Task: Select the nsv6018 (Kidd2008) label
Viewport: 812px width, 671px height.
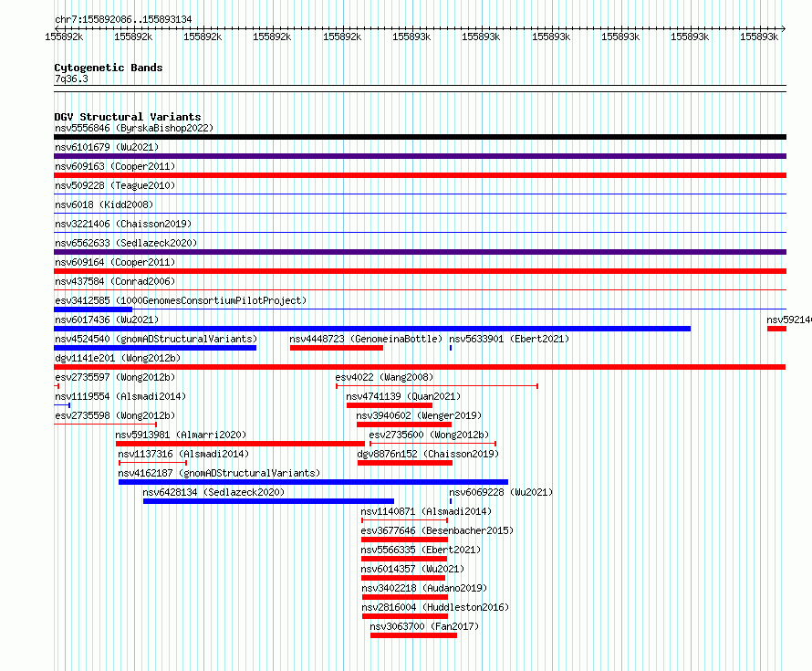Action: 104,204
